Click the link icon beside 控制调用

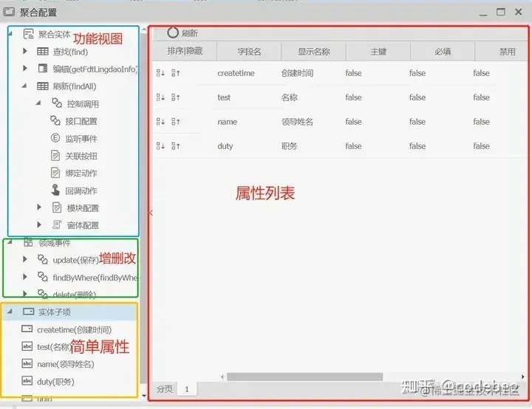57,103
